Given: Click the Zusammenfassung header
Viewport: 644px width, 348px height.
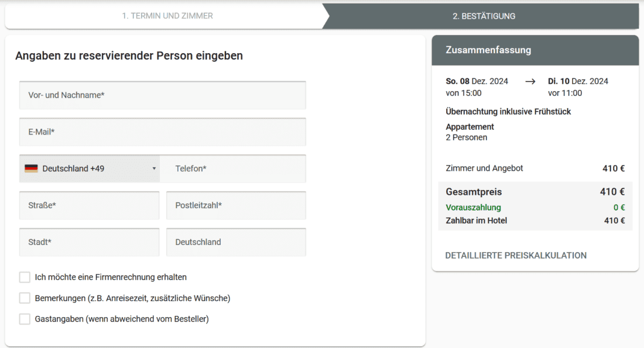Looking at the screenshot, I should (535, 50).
